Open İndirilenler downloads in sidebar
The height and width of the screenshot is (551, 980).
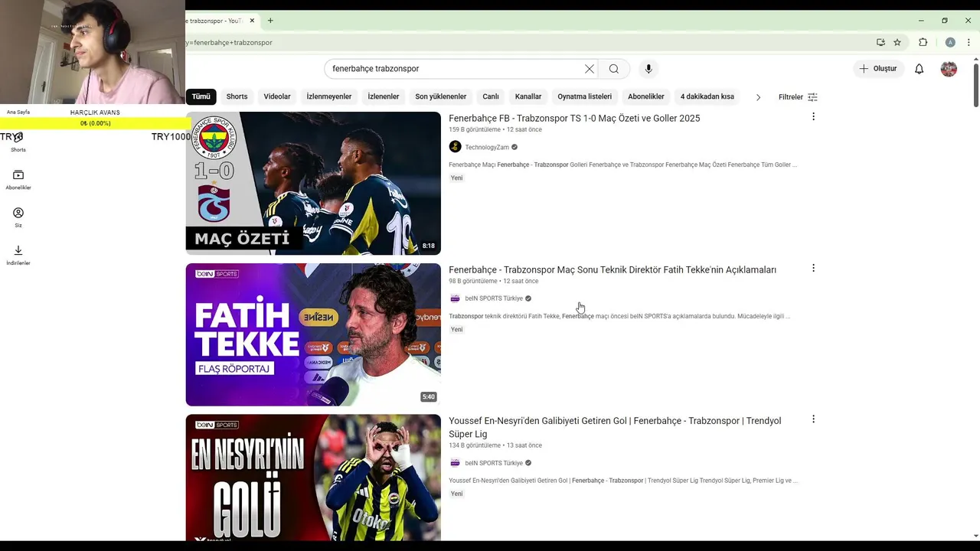click(x=18, y=255)
